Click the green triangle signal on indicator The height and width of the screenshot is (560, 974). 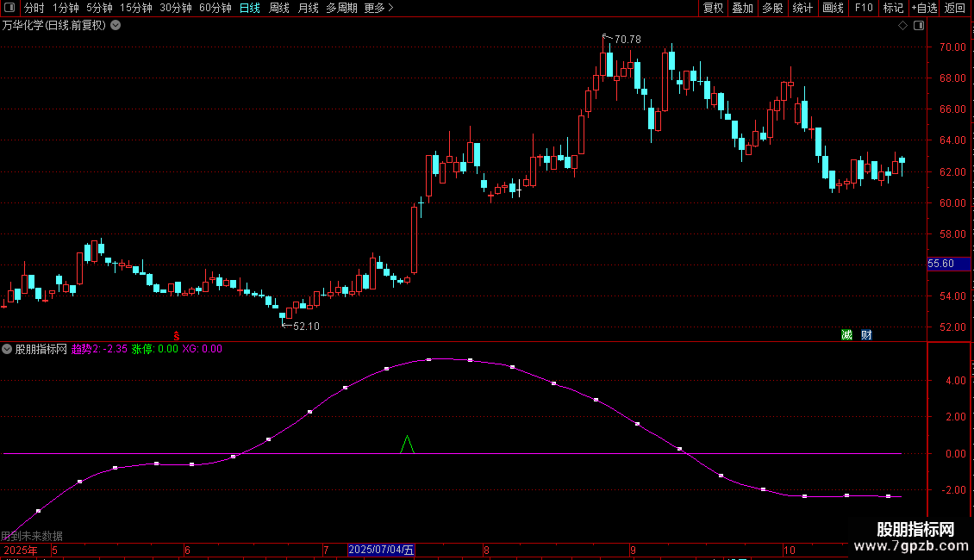point(407,445)
